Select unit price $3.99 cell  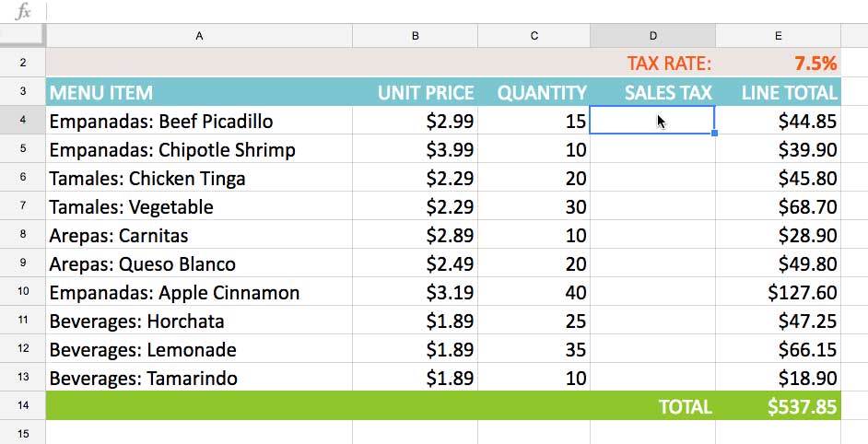tap(415, 149)
